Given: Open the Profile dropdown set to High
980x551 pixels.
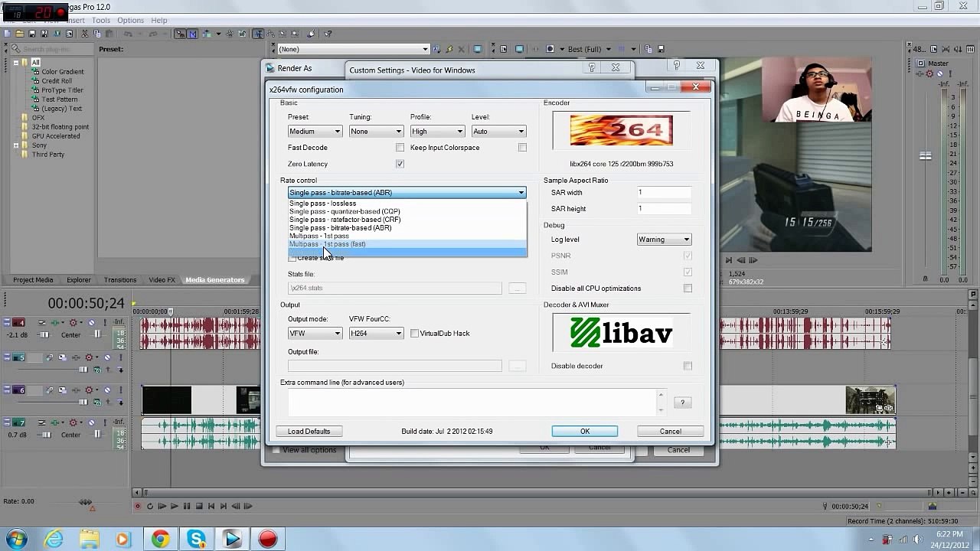Looking at the screenshot, I should click(437, 132).
